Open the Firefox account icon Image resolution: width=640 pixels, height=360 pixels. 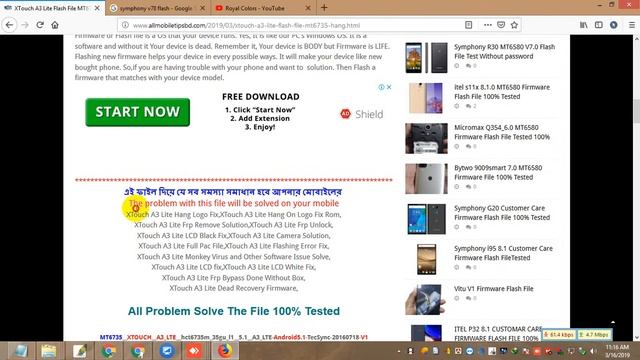coord(613,25)
